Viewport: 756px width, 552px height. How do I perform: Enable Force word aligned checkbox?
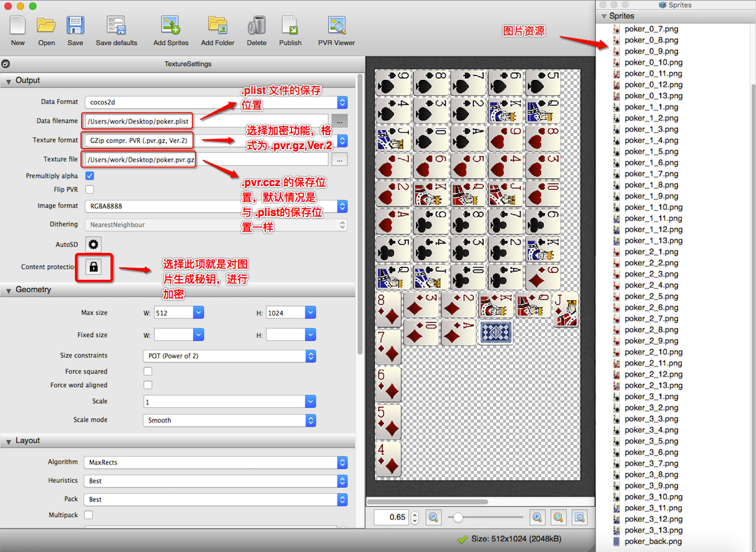(x=148, y=385)
